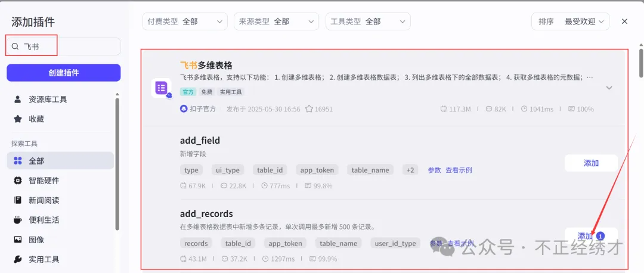Open the 付费类型 filter dropdown
The image size is (644, 273).
(x=185, y=21)
